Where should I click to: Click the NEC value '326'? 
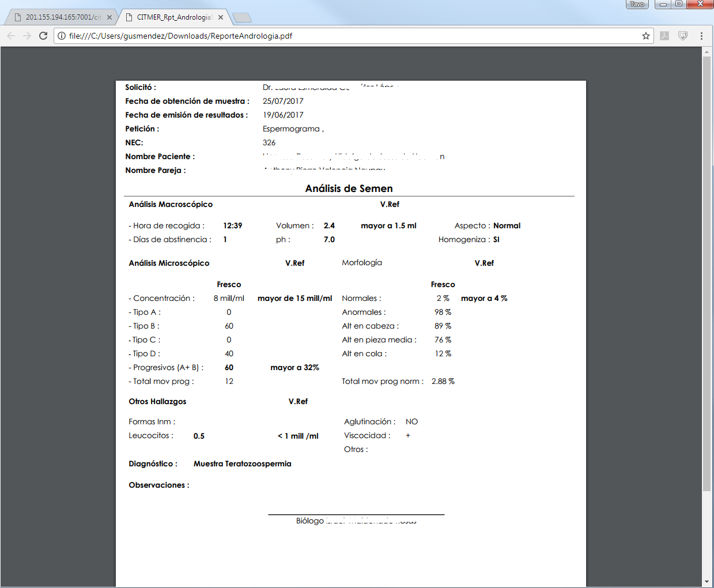269,142
